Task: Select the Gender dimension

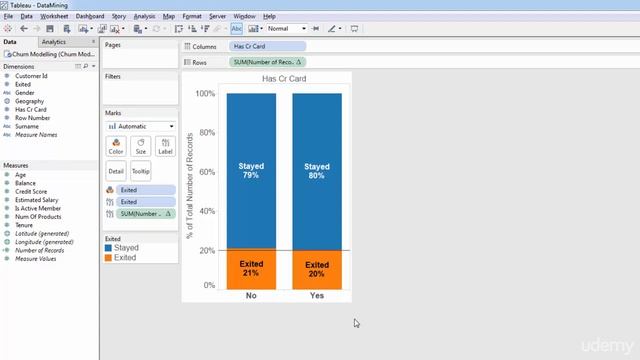Action: (24, 93)
